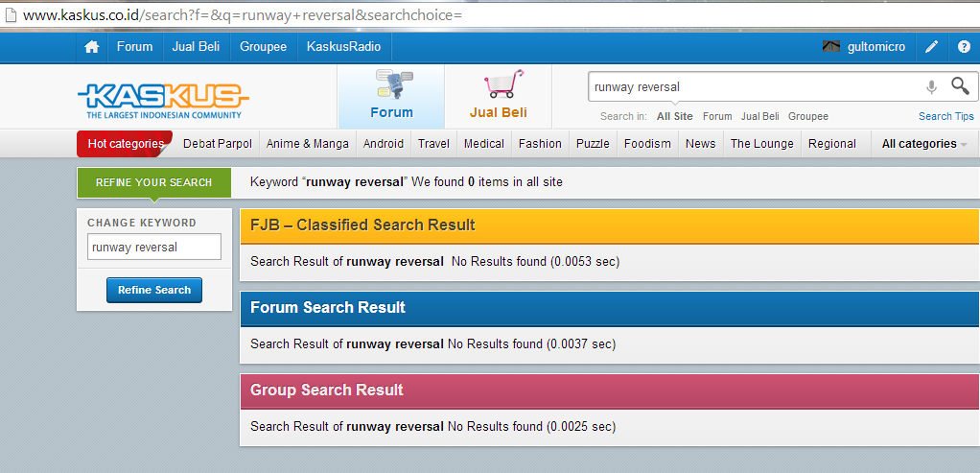Viewport: 980px width, 473px height.
Task: Search in All Site option
Action: tap(674, 116)
